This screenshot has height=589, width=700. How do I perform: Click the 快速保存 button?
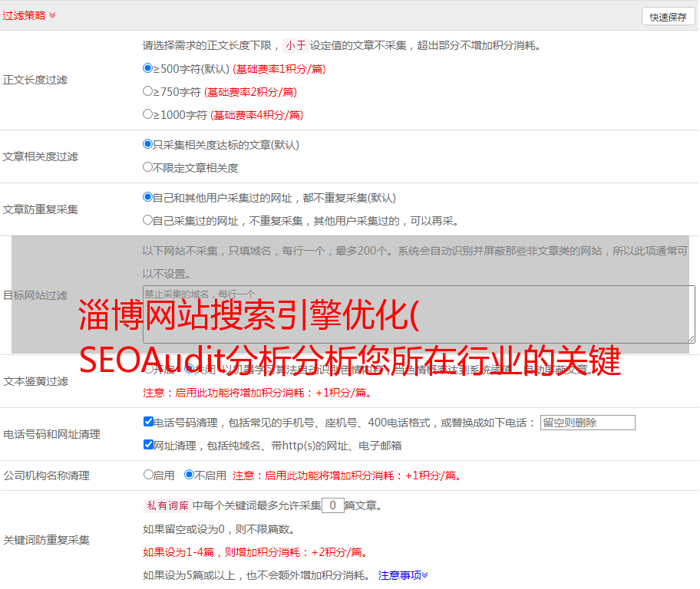668,17
